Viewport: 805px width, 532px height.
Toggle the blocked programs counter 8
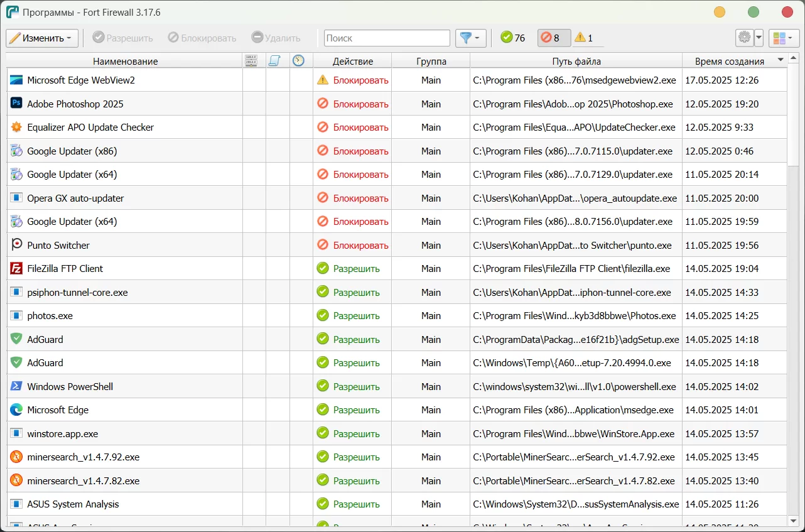[x=554, y=38]
